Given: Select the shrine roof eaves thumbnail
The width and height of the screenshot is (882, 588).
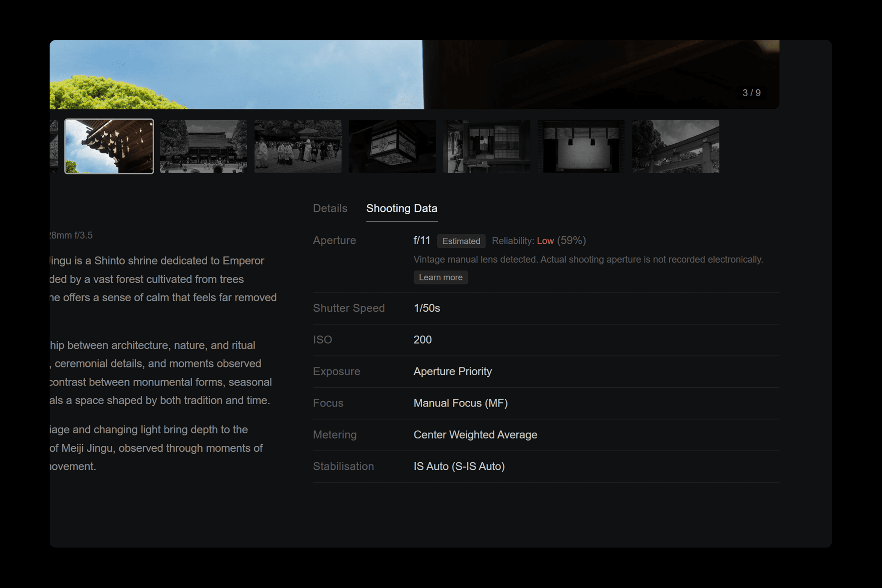Looking at the screenshot, I should tap(109, 146).
